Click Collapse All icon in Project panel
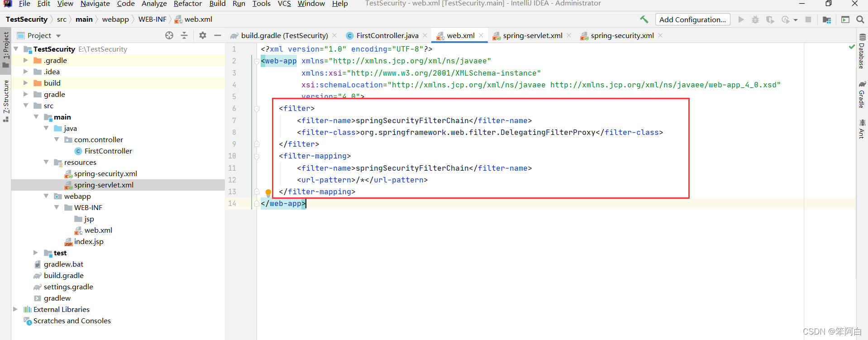Viewport: 868px width, 340px height. 184,35
